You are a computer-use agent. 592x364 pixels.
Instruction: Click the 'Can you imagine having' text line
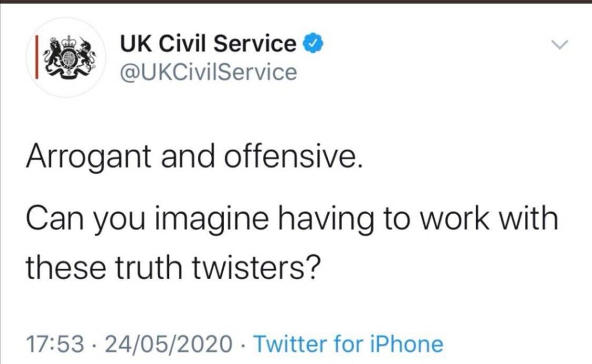click(292, 220)
